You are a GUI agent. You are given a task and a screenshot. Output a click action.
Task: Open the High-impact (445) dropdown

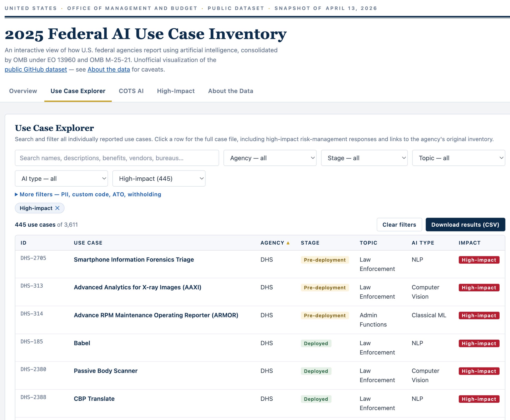159,178
